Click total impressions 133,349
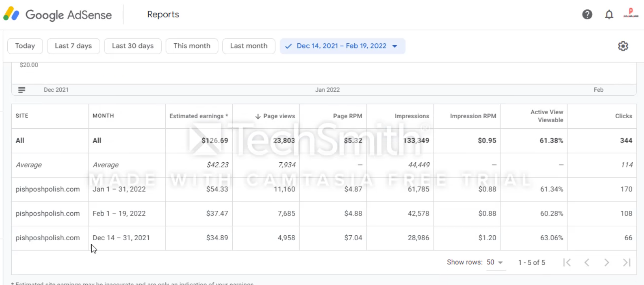Image resolution: width=644 pixels, height=285 pixels. [x=416, y=141]
